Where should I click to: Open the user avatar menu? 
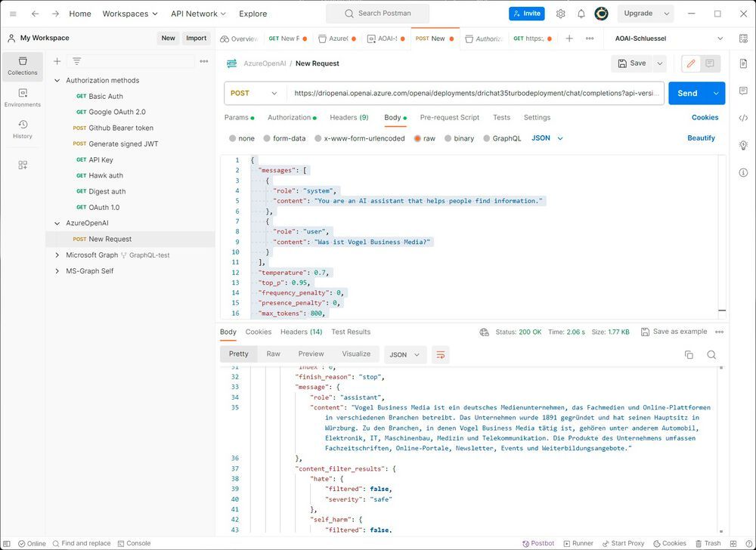601,14
